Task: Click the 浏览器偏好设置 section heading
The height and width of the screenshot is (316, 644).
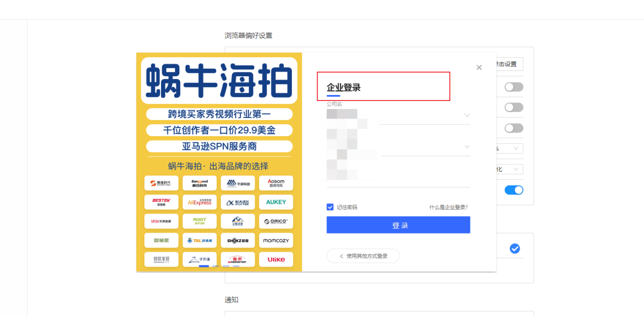Action: point(249,36)
